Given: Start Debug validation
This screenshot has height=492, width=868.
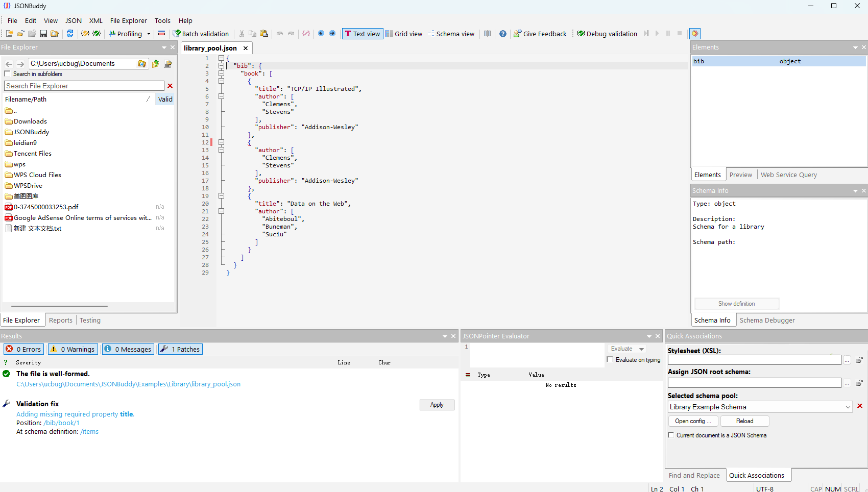Looking at the screenshot, I should click(x=607, y=34).
